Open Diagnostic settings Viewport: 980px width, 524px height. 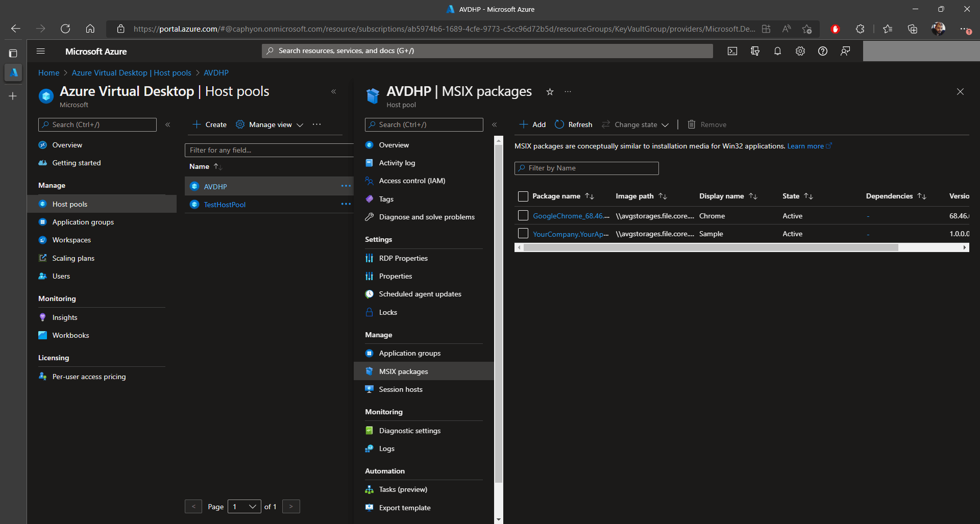(409, 431)
